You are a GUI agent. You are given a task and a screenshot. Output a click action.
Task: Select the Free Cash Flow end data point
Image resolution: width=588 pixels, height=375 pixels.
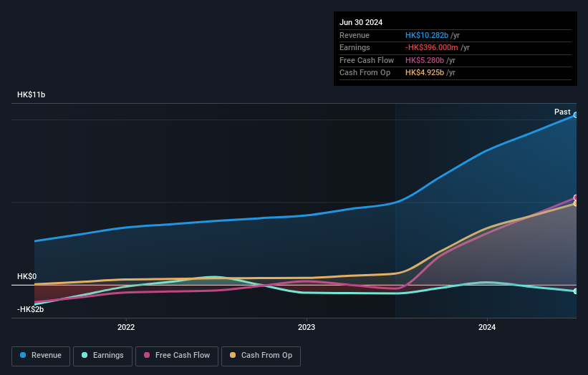575,198
